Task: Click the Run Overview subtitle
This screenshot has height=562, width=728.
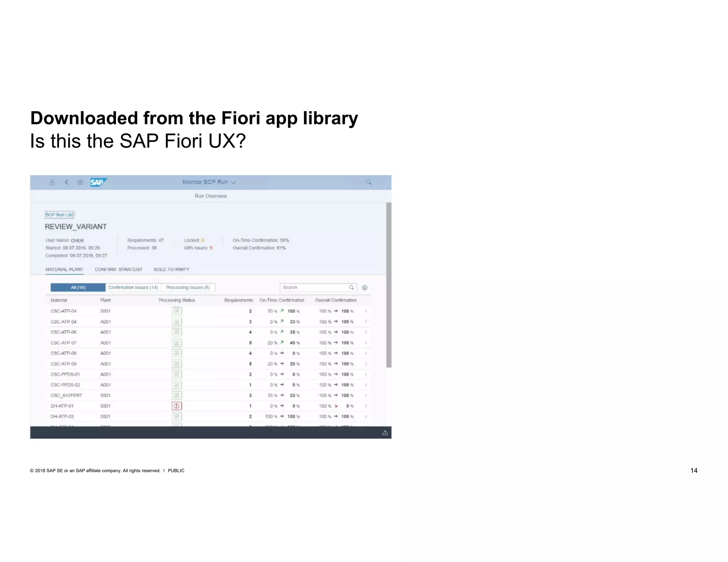Action: [x=210, y=196]
